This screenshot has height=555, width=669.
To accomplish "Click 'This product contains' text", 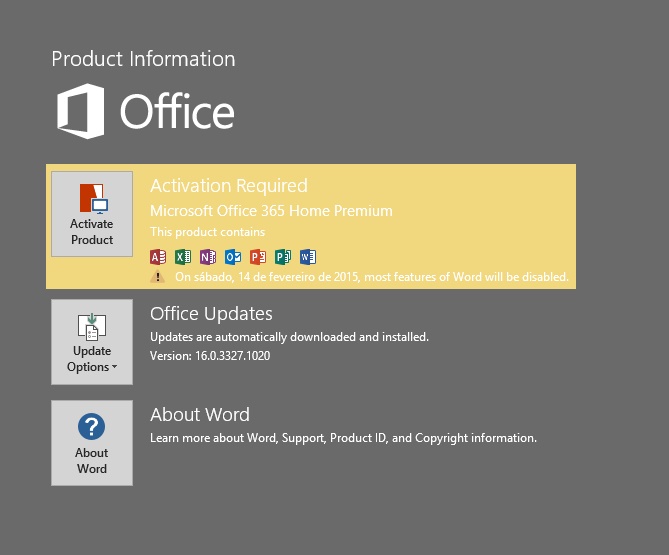I will pyautogui.click(x=207, y=232).
